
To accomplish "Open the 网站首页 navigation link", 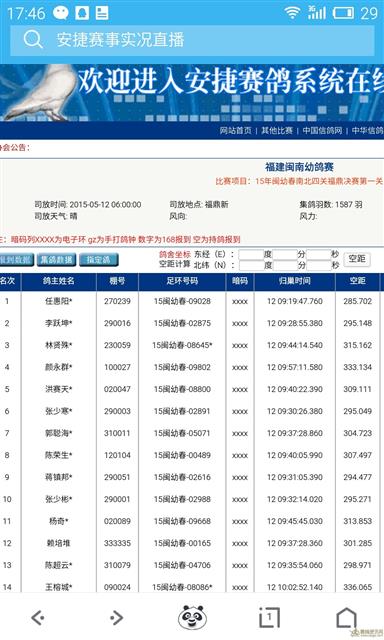I will point(235,131).
